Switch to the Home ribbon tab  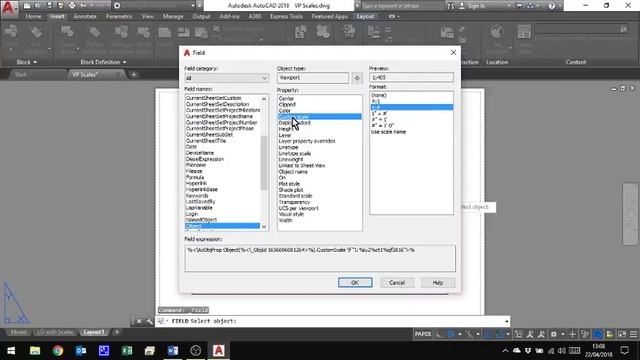click(33, 16)
